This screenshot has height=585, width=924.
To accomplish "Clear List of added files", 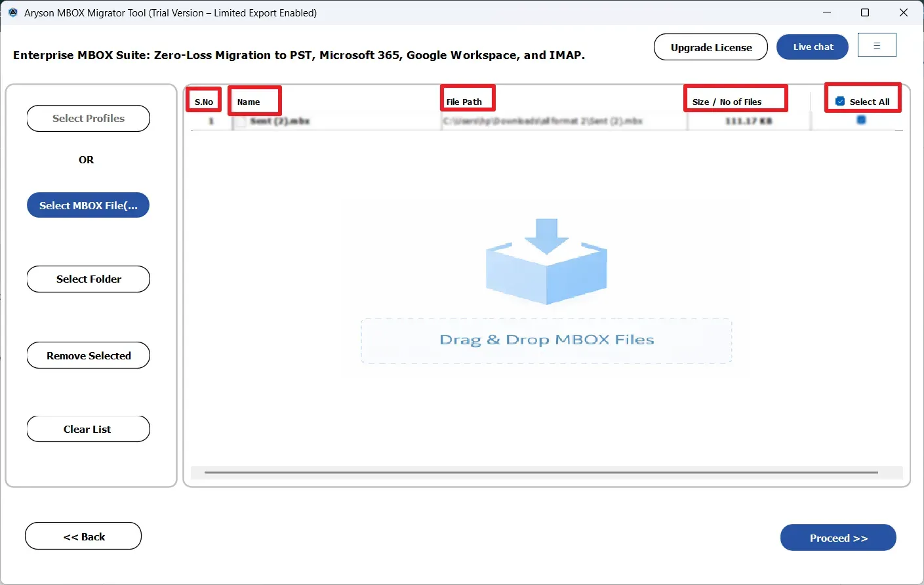I will 89,429.
